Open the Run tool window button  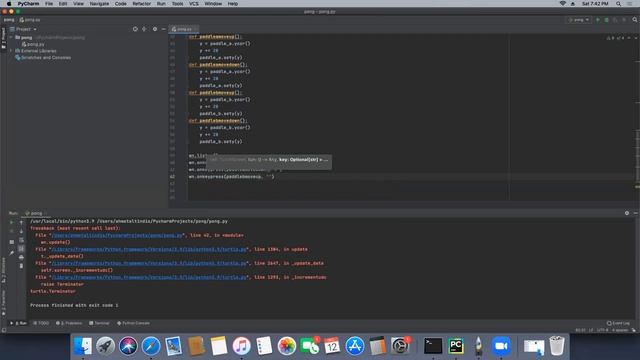(x=18, y=323)
